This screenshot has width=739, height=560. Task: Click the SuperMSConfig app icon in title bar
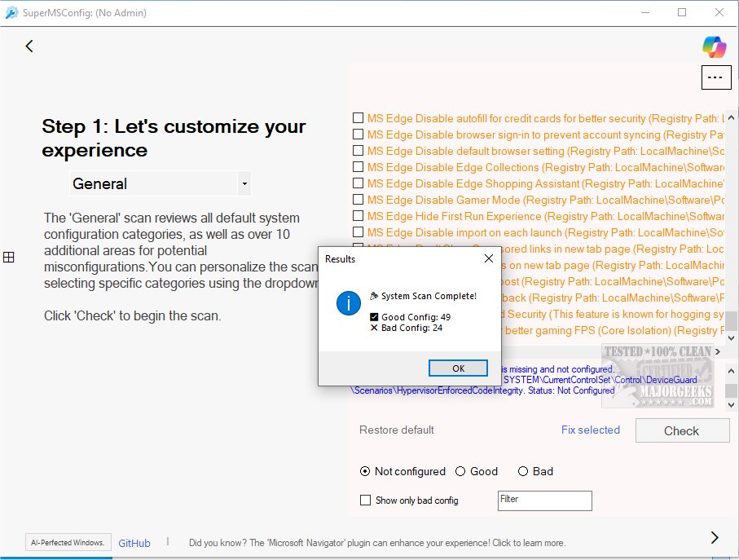[x=11, y=13]
